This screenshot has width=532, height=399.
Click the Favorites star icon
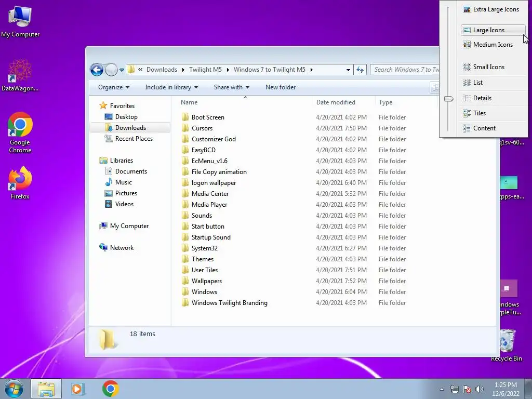coord(103,105)
